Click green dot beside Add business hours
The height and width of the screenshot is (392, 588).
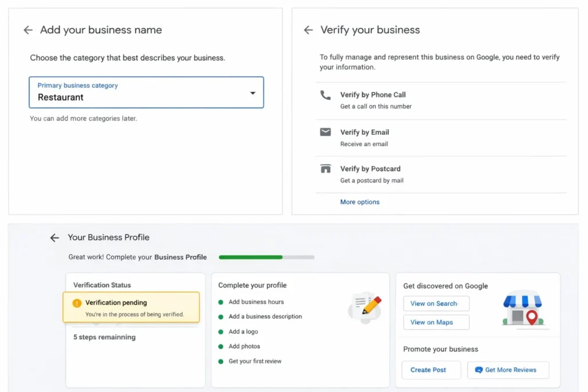tap(221, 302)
